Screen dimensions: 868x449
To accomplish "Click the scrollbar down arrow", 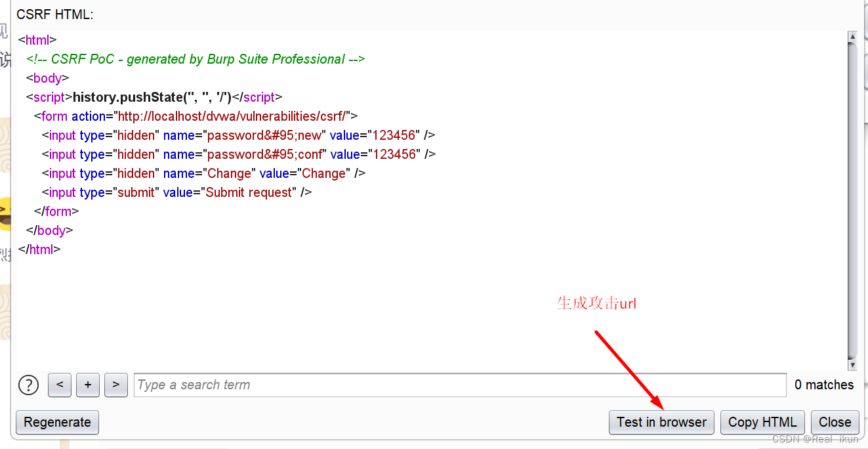I will pyautogui.click(x=852, y=365).
